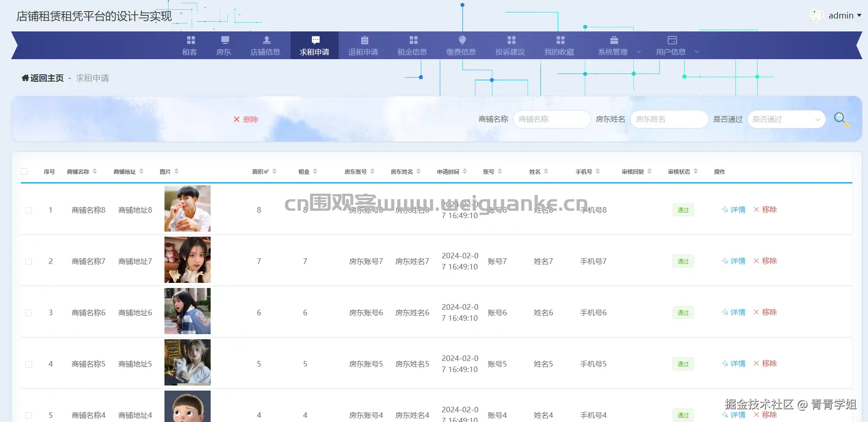Image resolution: width=868 pixels, height=422 pixels.
Task: View 详情 for 商铺名称7
Action: (x=734, y=261)
